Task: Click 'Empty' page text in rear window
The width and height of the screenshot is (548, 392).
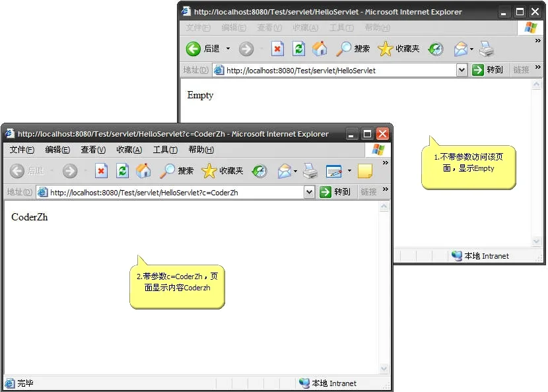Action: [200, 95]
